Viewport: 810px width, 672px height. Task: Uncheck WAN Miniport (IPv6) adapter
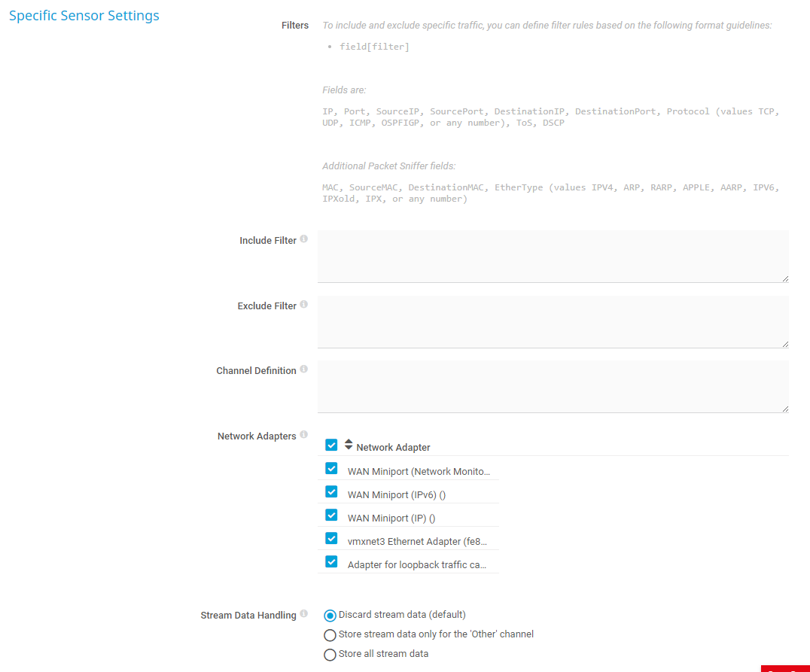[331, 492]
